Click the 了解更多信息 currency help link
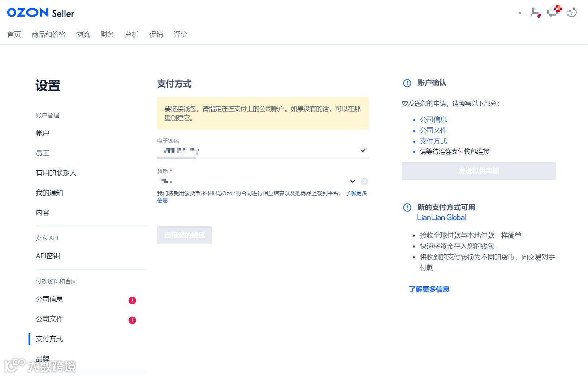This screenshot has height=376, width=588. (356, 193)
